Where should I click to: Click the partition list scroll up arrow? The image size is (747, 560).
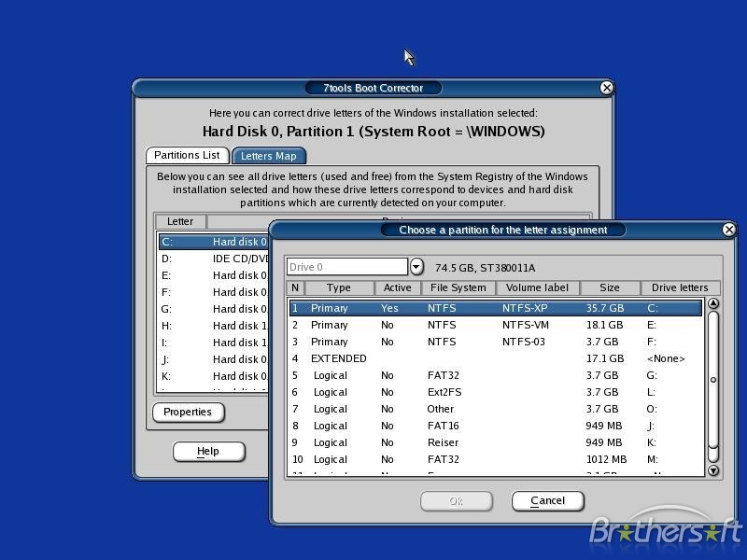click(713, 303)
